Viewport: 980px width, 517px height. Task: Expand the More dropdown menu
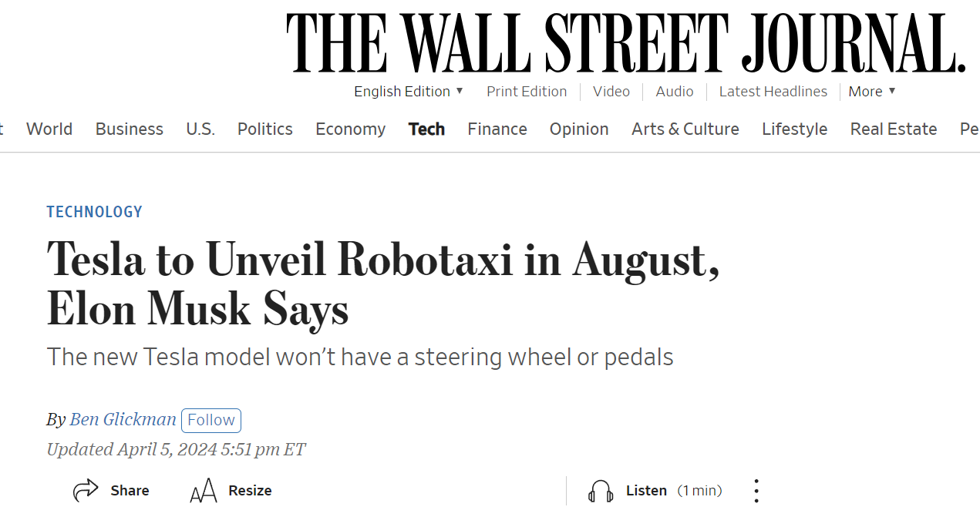[x=872, y=92]
